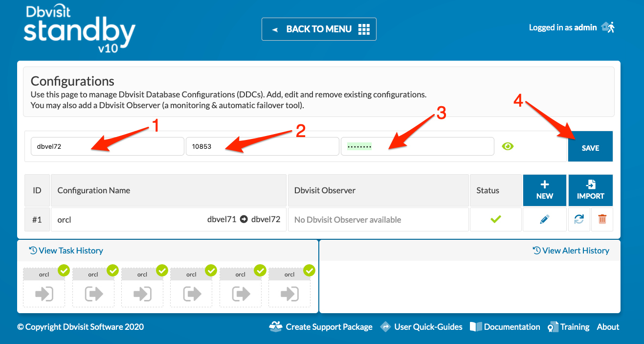Image resolution: width=644 pixels, height=344 pixels.
Task: Open the Documentation link
Action: pyautogui.click(x=505, y=327)
